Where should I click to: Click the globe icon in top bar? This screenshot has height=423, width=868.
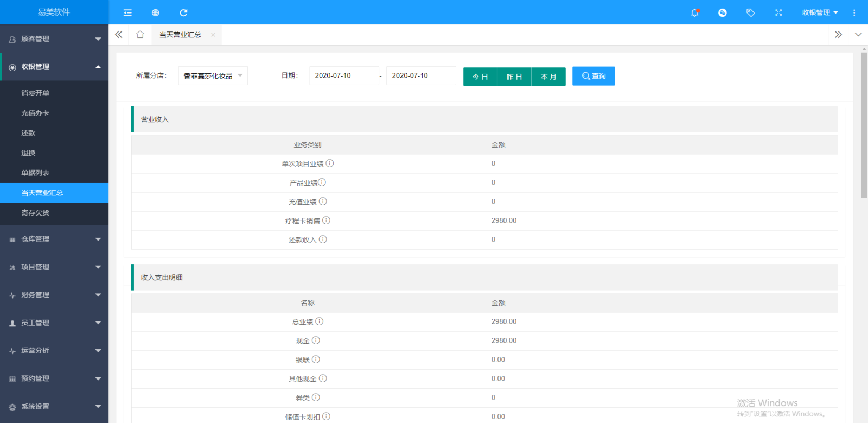click(156, 12)
